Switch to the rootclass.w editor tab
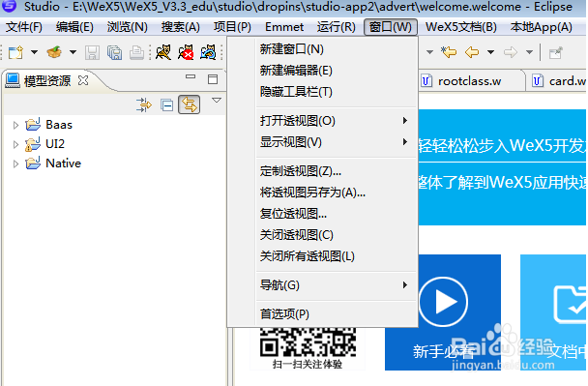The width and height of the screenshot is (588, 386). (x=471, y=81)
